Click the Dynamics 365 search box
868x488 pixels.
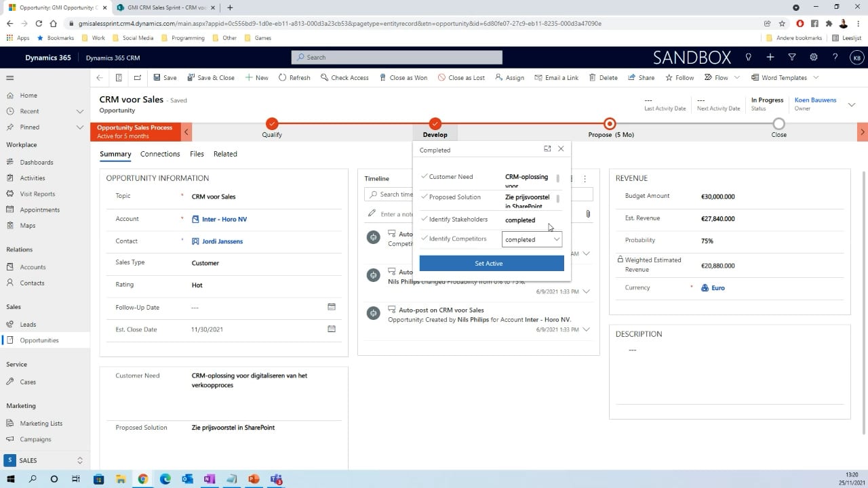coord(397,58)
